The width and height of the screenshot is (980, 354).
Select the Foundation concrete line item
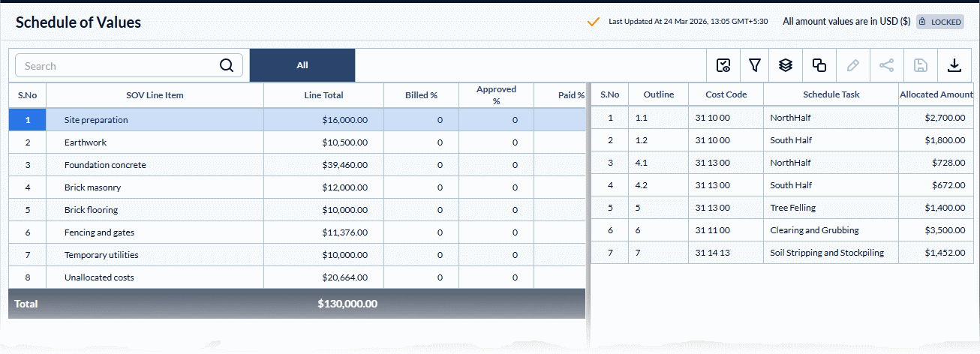[105, 165]
